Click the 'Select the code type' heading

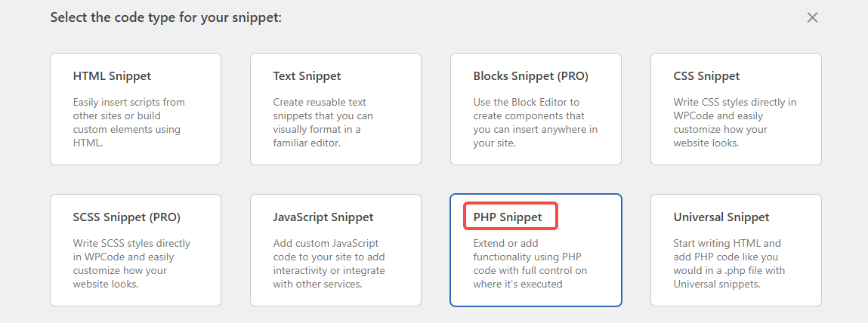click(x=165, y=17)
